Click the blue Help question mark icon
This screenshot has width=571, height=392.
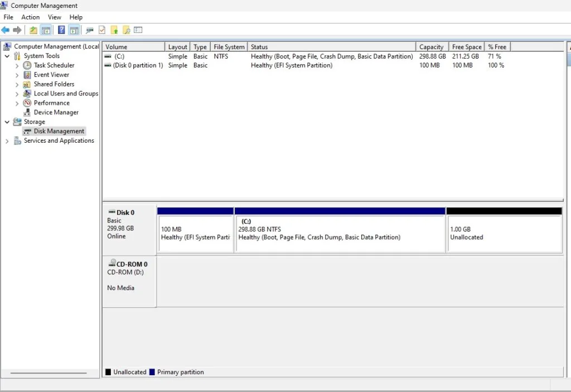pos(61,30)
